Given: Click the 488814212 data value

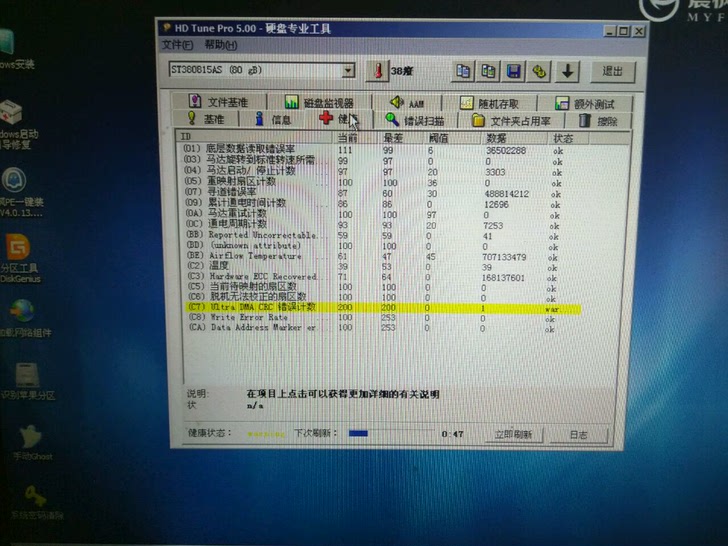Looking at the screenshot, I should click(x=507, y=194).
